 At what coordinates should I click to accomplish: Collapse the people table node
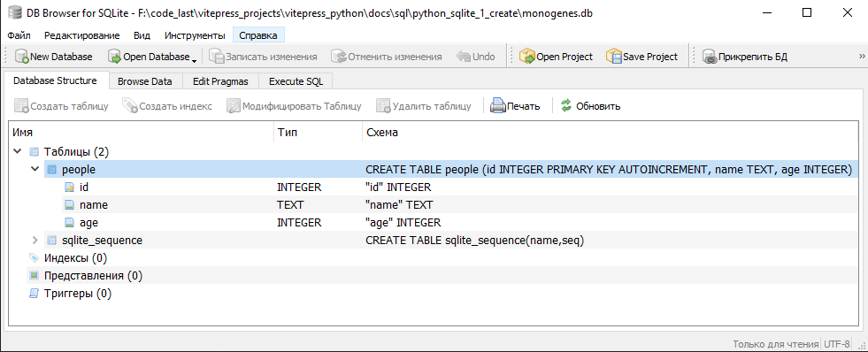pyautogui.click(x=35, y=169)
